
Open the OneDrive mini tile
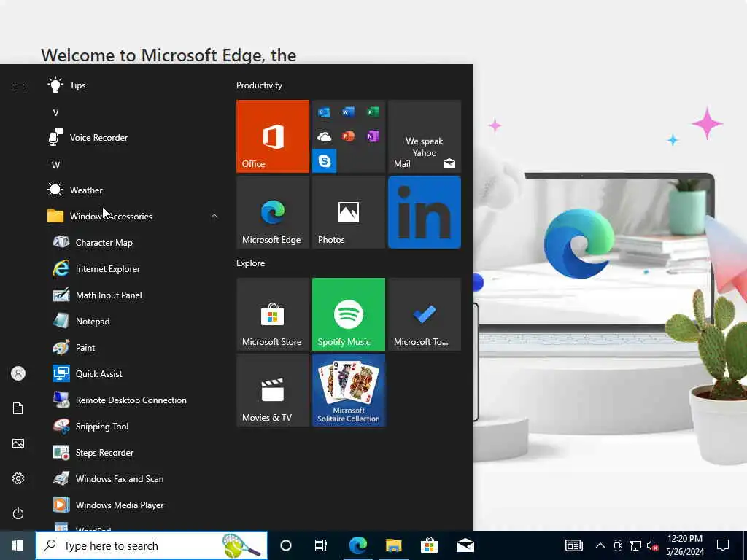324,136
